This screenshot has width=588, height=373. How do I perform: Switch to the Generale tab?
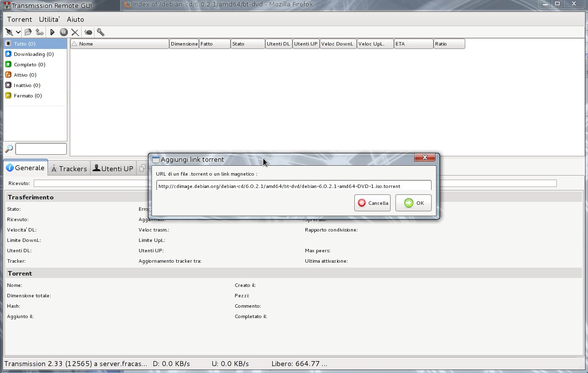[26, 168]
